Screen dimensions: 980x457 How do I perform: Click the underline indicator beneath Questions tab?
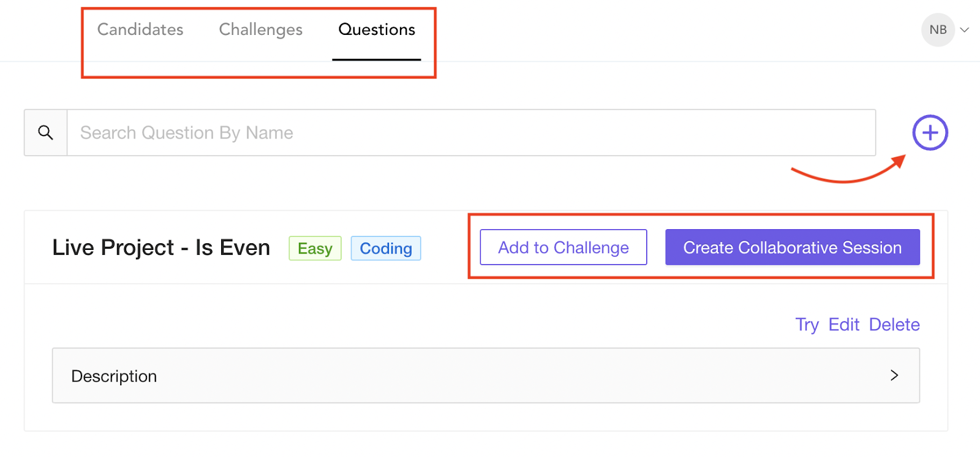point(377,59)
